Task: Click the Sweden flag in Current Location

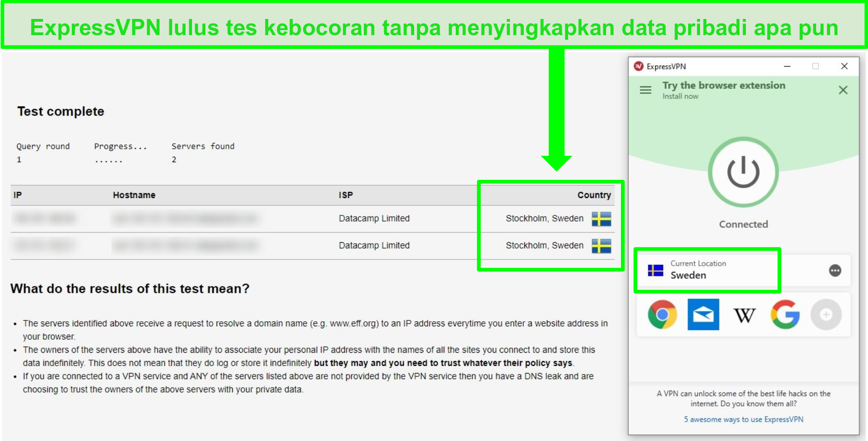Action: (656, 270)
